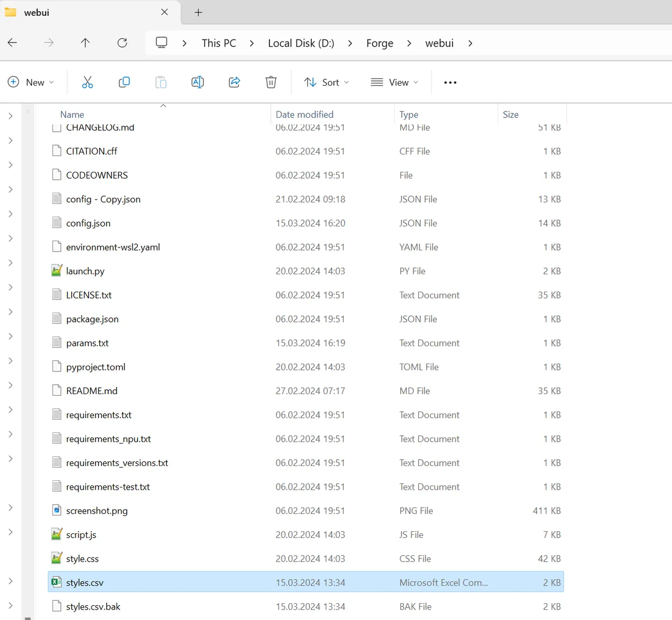Viewport: 672px width, 620px height.
Task: Click the Delete trash can icon
Action: click(x=271, y=82)
